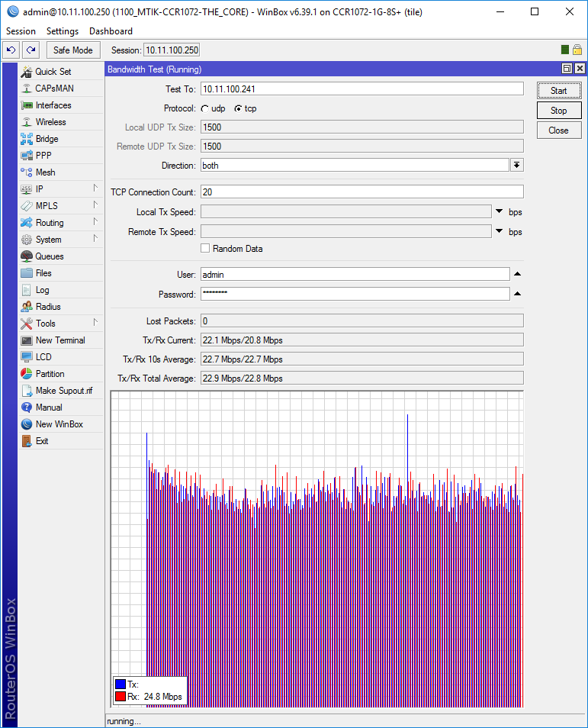Click the red Rx legend swatch

point(120,697)
